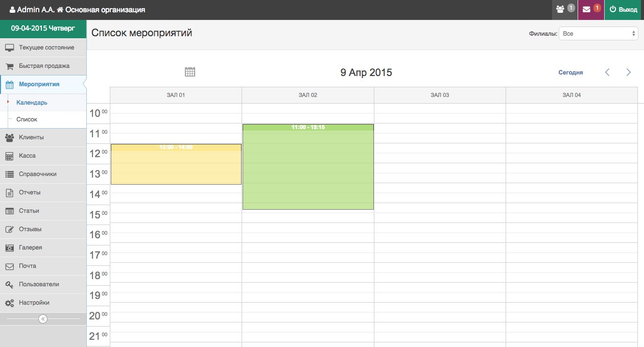Open the Пользователи key icon
This screenshot has width=644, height=347.
point(9,284)
